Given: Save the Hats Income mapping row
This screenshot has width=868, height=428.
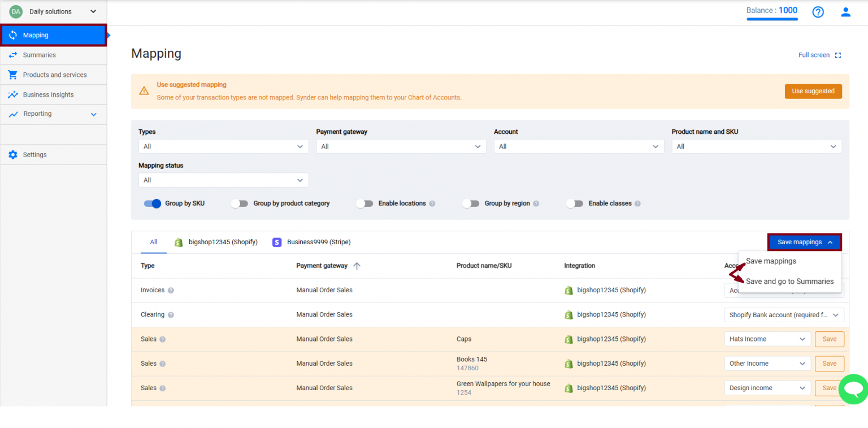Looking at the screenshot, I should [x=829, y=339].
